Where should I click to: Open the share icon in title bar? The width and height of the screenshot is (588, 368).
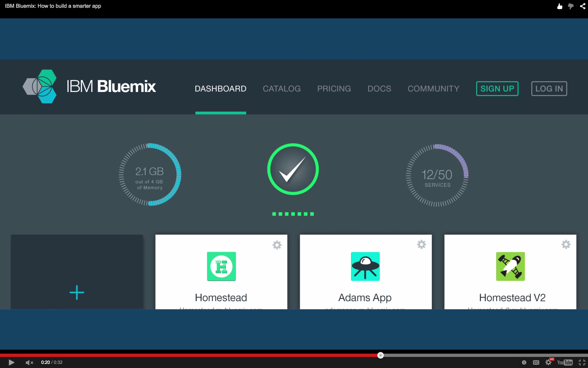(582, 6)
